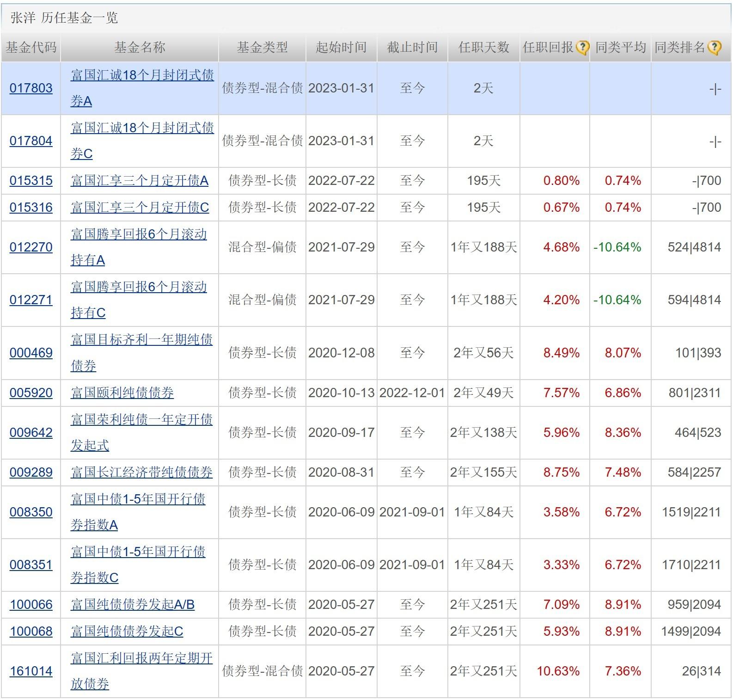Select the 2020-12-08 start date cell

(341, 353)
